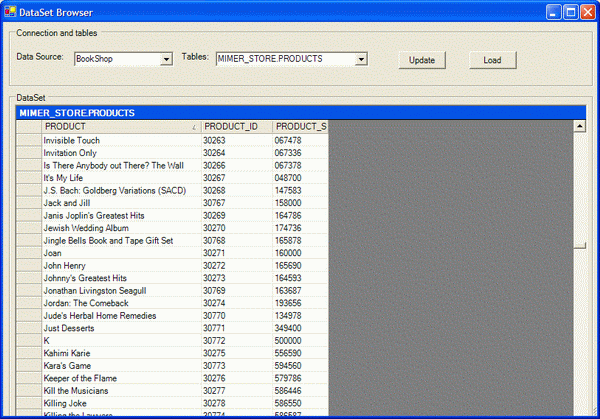This screenshot has height=419, width=600.
Task: Maximize the DataSet Browser window
Action: coord(571,12)
